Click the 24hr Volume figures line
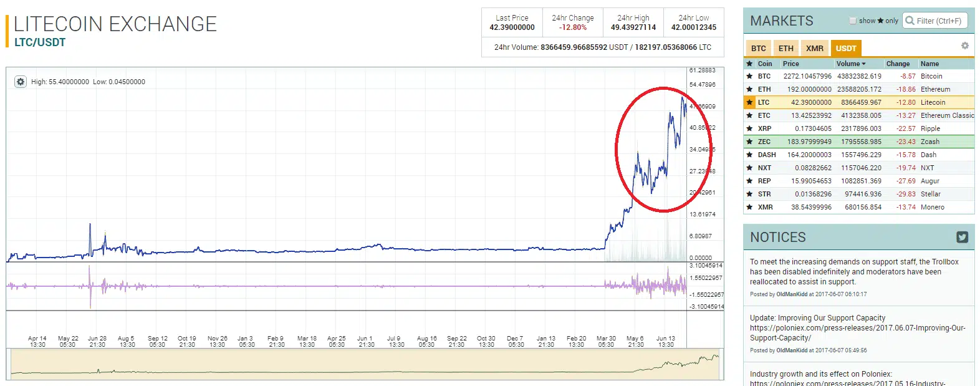 point(603,47)
